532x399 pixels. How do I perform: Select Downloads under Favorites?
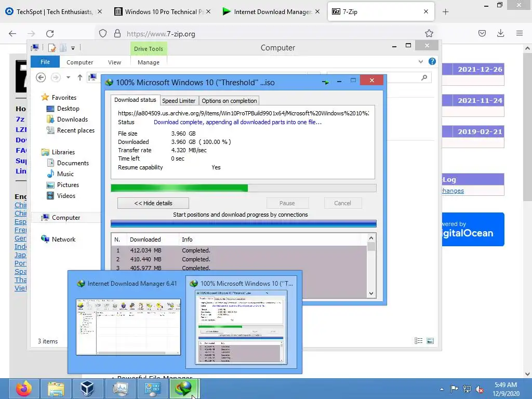[72, 119]
